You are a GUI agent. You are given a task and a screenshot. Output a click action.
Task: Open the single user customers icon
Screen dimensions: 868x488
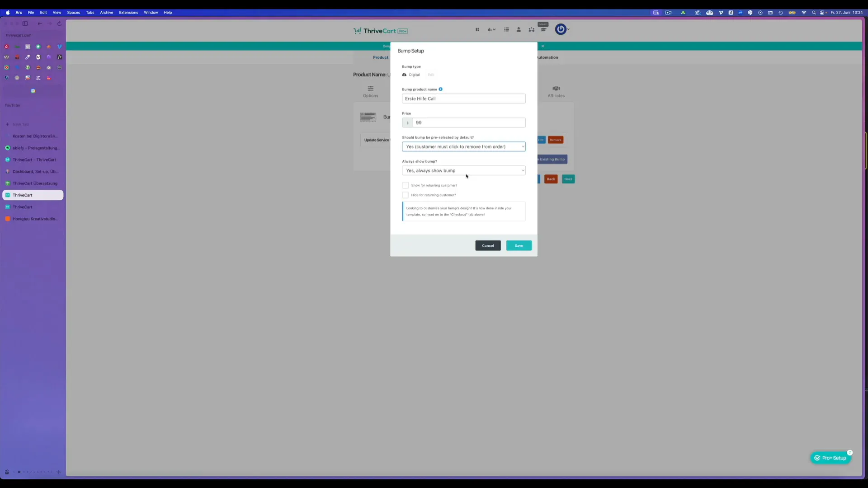pos(519,30)
